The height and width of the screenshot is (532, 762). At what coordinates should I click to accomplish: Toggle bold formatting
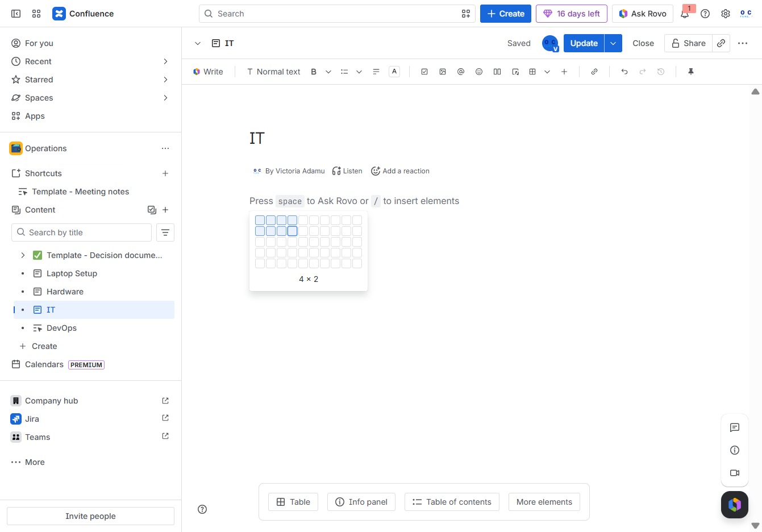314,72
